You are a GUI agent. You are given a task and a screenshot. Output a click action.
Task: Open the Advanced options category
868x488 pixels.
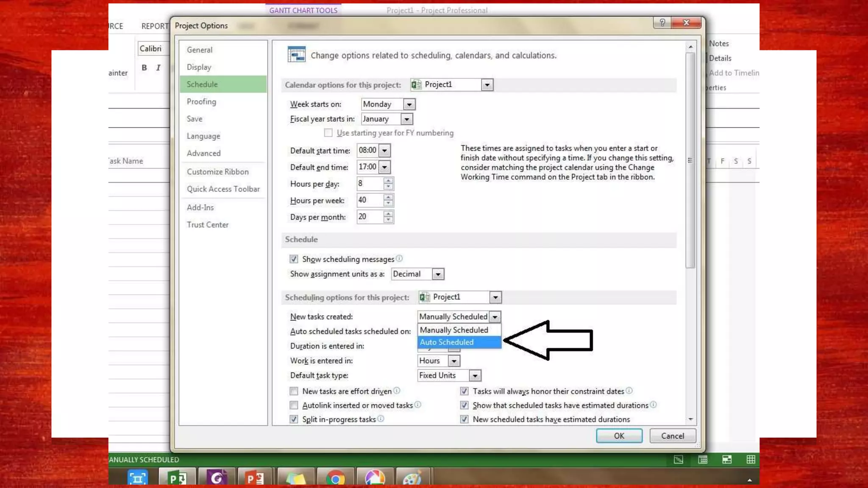203,153
